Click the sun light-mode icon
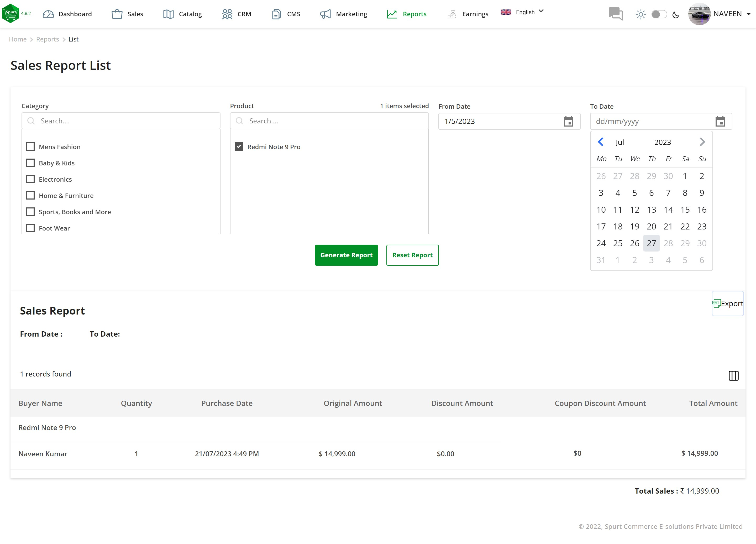 coord(640,14)
